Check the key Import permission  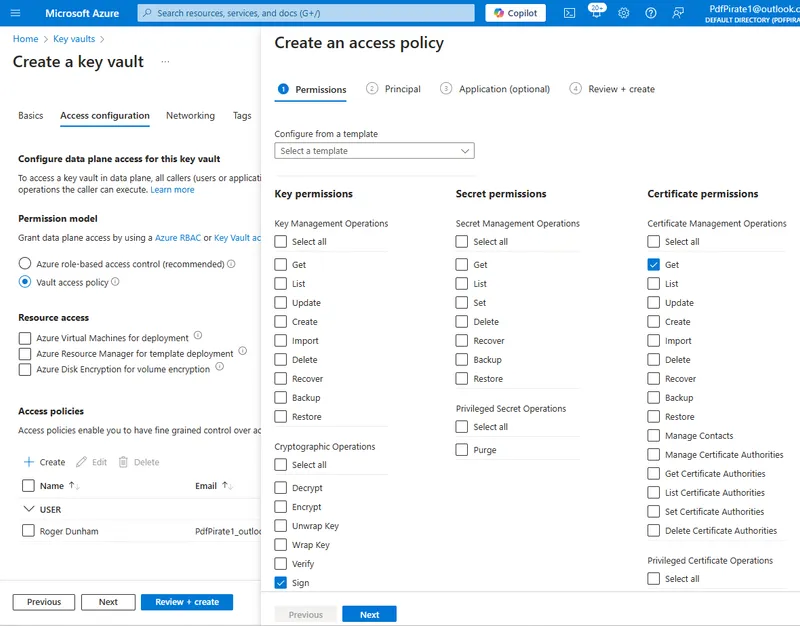[281, 340]
